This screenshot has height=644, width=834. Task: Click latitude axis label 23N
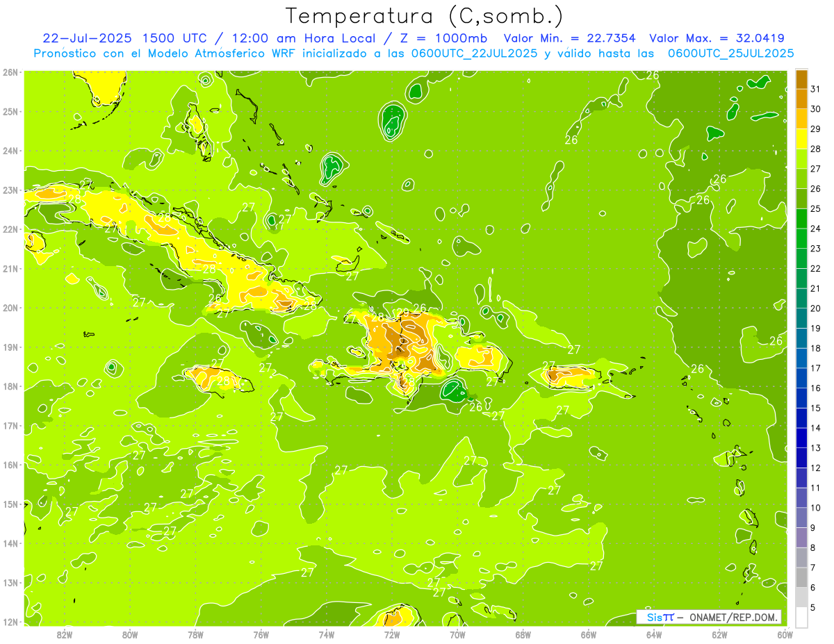(x=10, y=190)
